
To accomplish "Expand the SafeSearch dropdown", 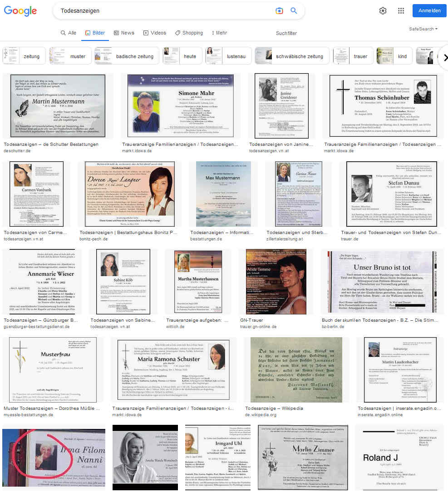I will point(423,29).
